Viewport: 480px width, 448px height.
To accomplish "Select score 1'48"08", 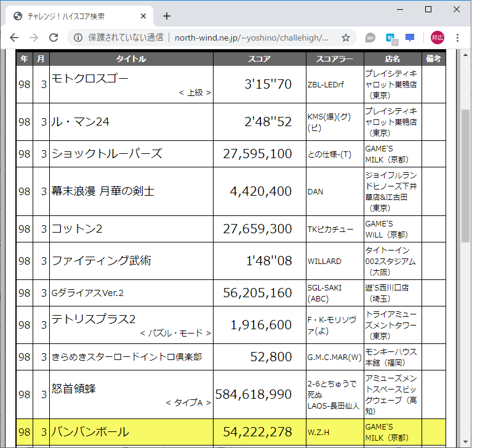I will (x=269, y=261).
